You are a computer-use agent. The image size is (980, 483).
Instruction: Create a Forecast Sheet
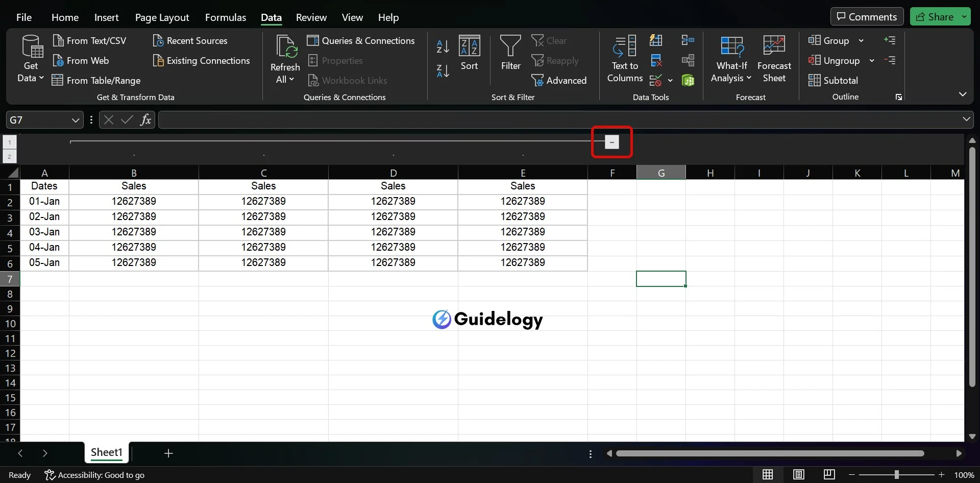(774, 59)
